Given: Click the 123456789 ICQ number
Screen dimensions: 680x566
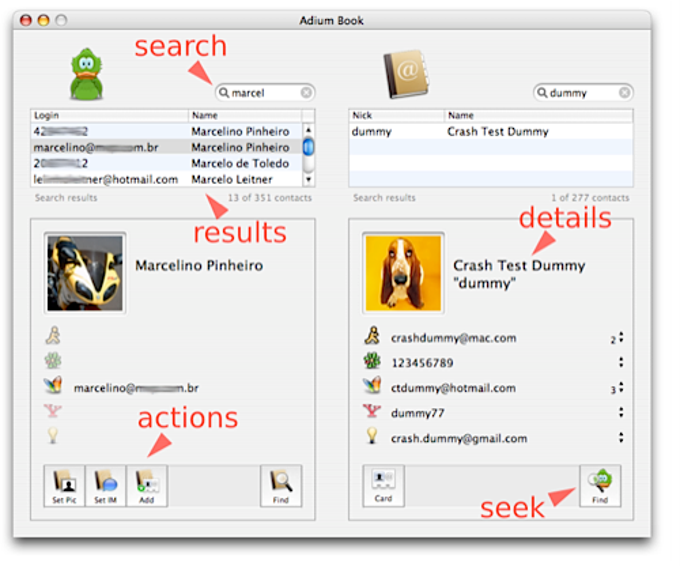Looking at the screenshot, I should click(422, 363).
